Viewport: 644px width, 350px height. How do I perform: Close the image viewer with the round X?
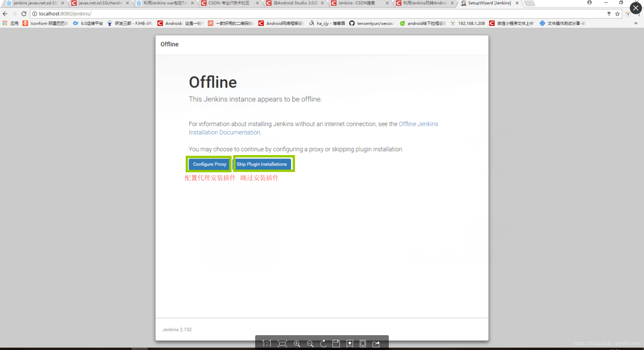636,8
